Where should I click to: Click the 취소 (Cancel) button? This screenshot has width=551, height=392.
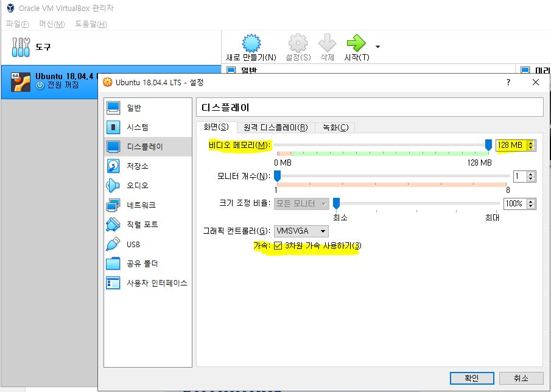tap(521, 378)
